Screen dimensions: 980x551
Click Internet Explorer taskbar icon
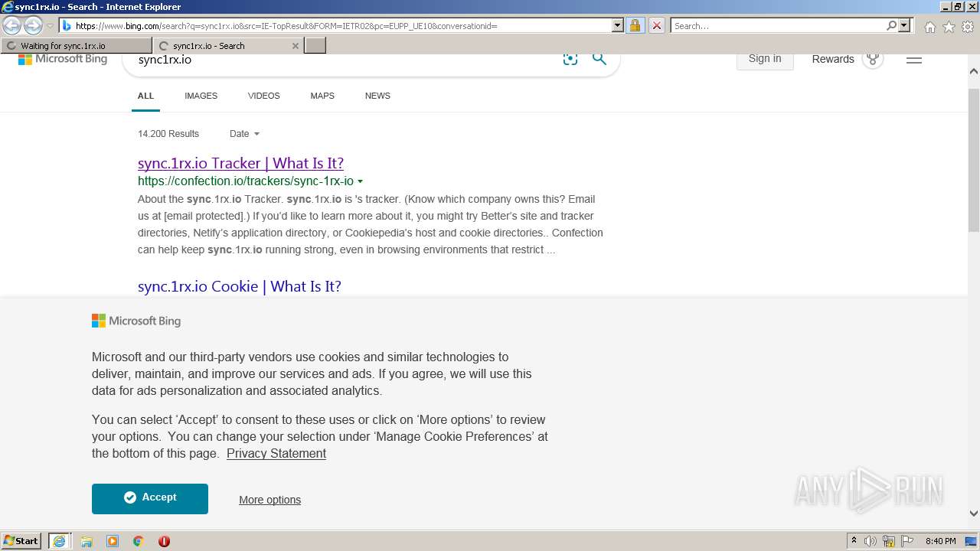[60, 541]
